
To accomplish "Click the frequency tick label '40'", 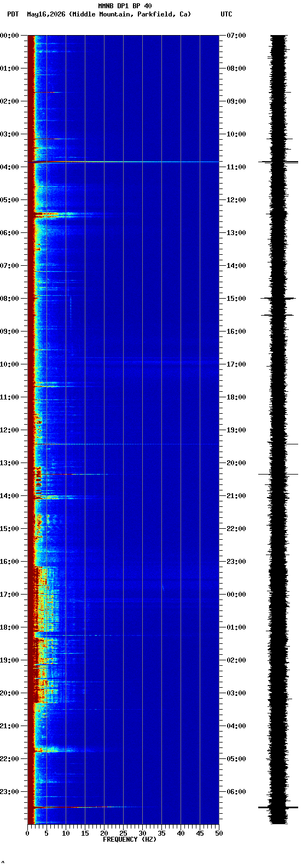I will 181,833.
